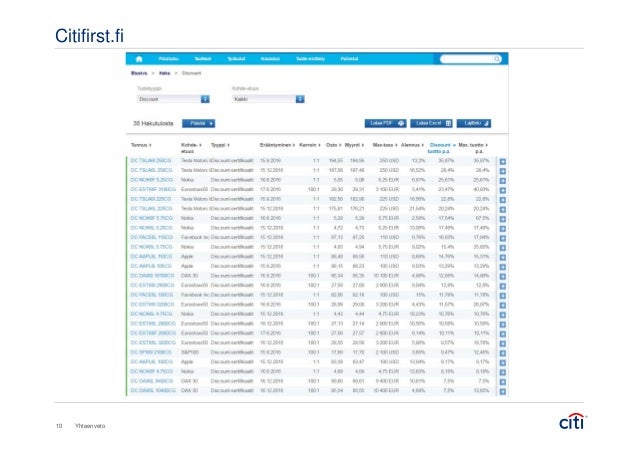Sort table by Tyyppi column header

pyautogui.click(x=220, y=145)
